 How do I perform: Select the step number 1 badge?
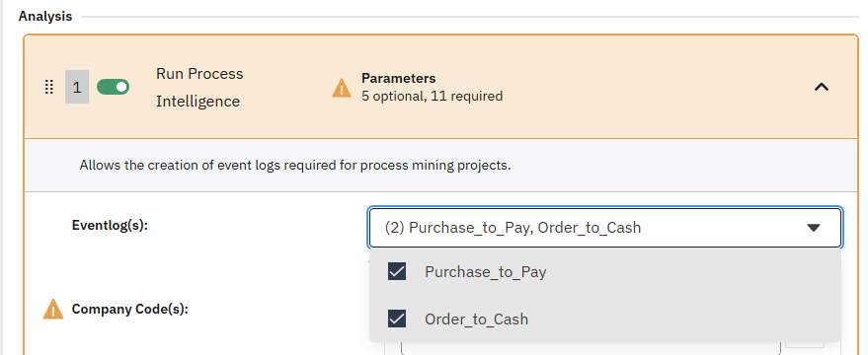[77, 87]
